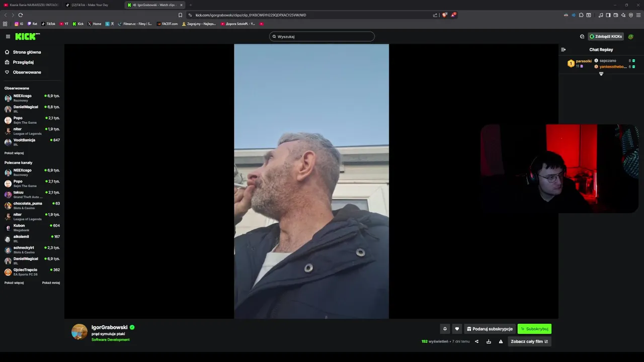The image size is (644, 362).
Task: Open DanielMagical in Obserwowane list
Action: pos(32,109)
